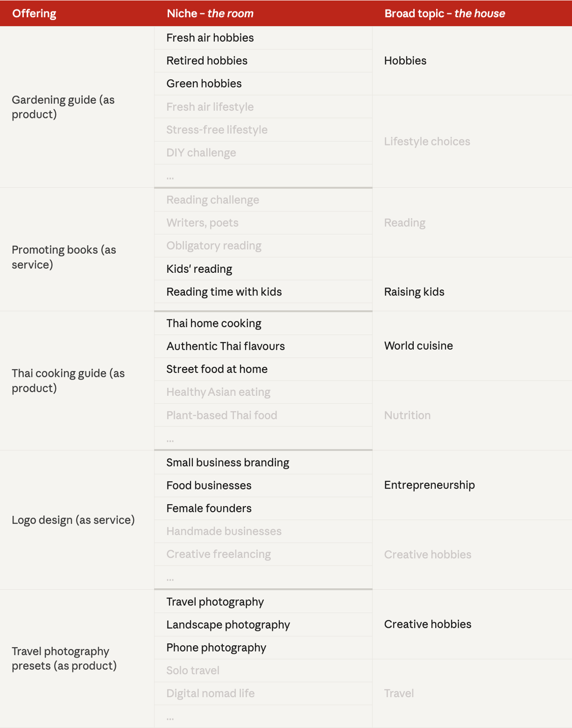Select the Logo design (as service) cell

(x=77, y=520)
